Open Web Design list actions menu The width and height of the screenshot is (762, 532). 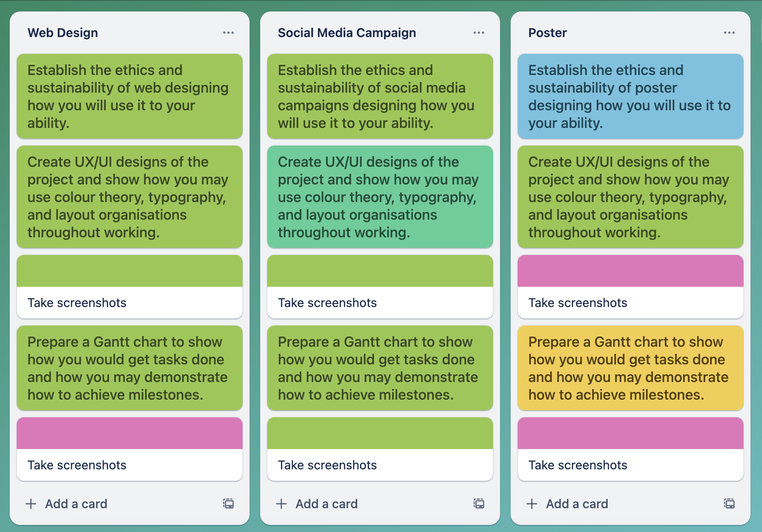tap(228, 33)
